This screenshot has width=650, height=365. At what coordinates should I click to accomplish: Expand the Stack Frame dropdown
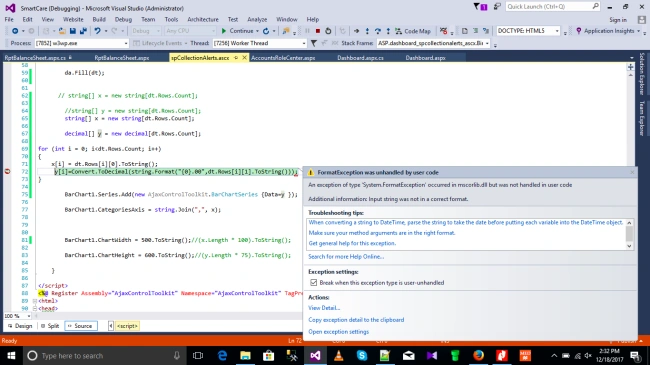pos(487,43)
